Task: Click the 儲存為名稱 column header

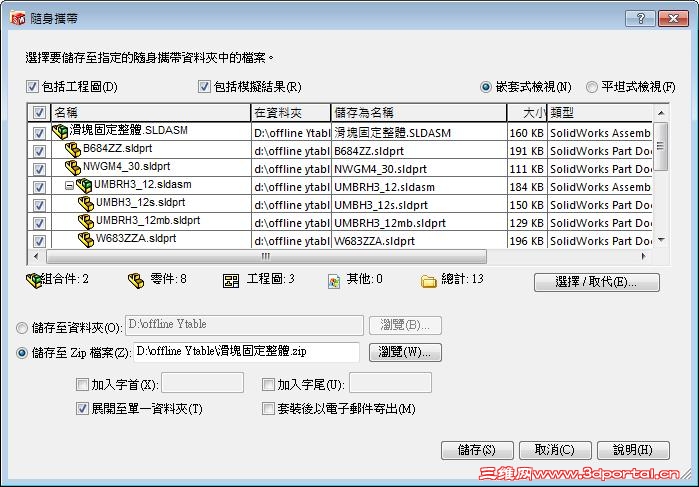Action: point(419,112)
